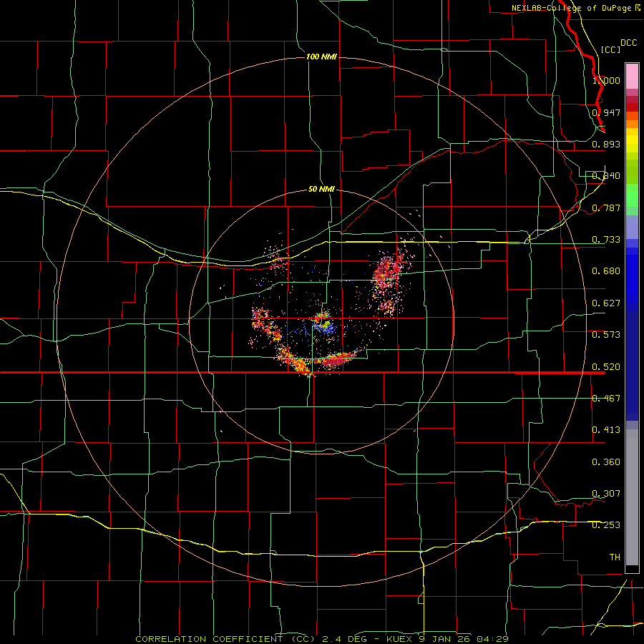Screen dimensions: 644x644
Task: Select the 0.893 legend value
Action: point(606,144)
